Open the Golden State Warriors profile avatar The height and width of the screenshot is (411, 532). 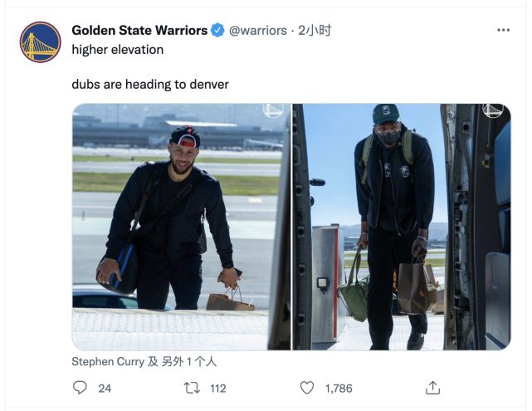[x=40, y=42]
